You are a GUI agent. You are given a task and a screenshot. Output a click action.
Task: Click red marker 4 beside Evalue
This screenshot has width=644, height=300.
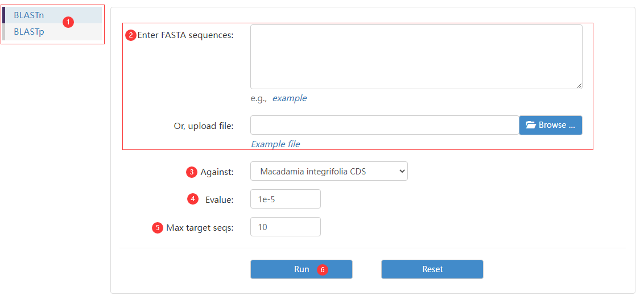[193, 199]
